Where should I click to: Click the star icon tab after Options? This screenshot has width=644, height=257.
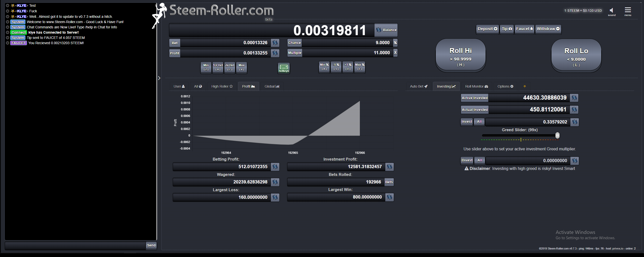[525, 86]
